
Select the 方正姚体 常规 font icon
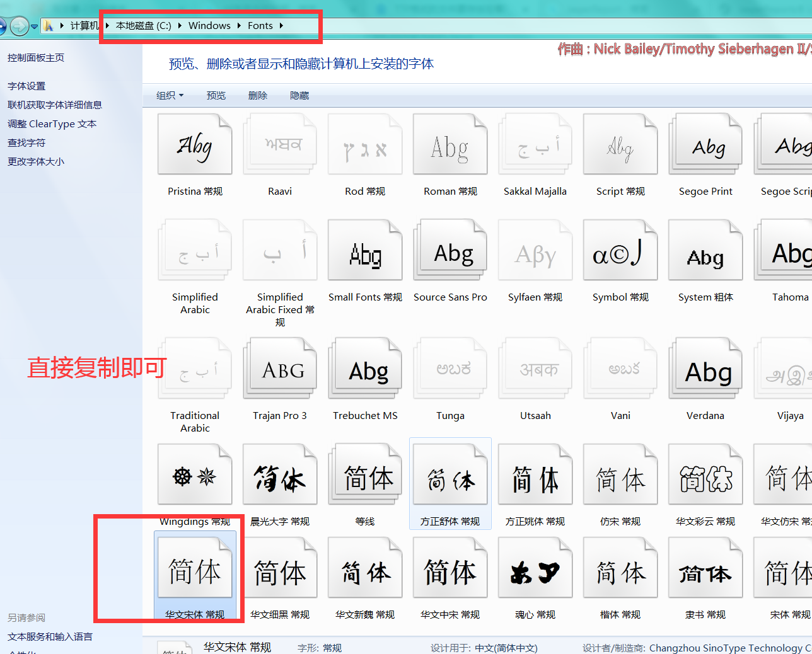[535, 474]
